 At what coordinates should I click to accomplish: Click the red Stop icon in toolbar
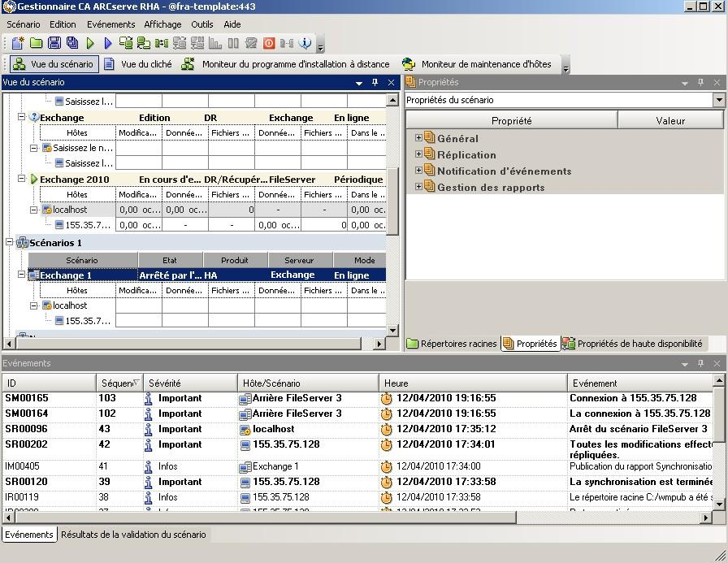click(269, 43)
